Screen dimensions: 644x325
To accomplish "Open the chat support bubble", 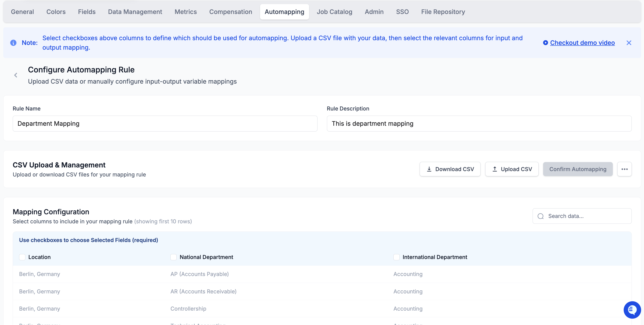I will coord(632,310).
